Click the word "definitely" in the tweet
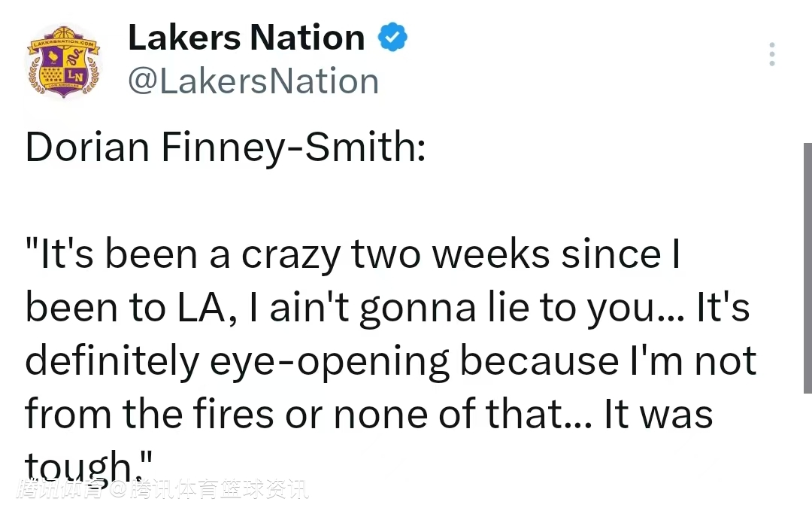The height and width of the screenshot is (514, 812). coord(112,362)
